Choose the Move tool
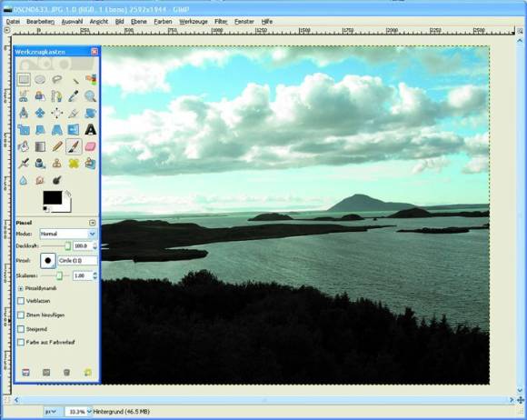 coord(40,113)
